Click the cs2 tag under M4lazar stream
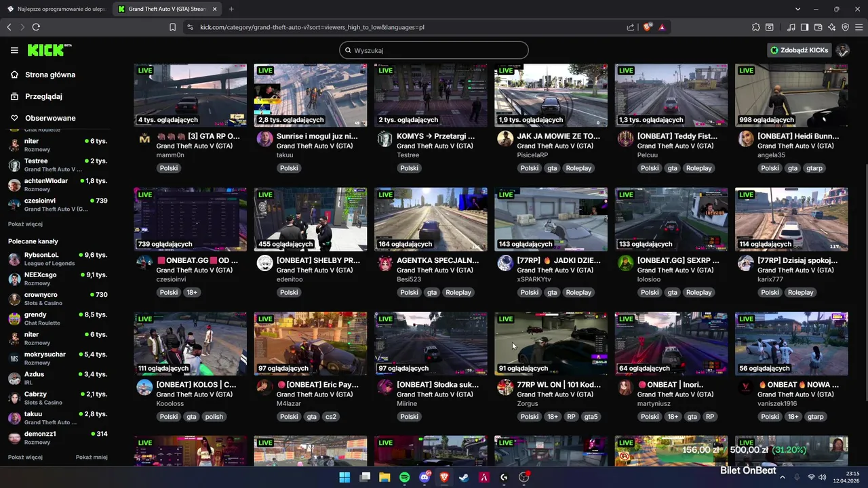This screenshot has width=868, height=488. [x=331, y=417]
